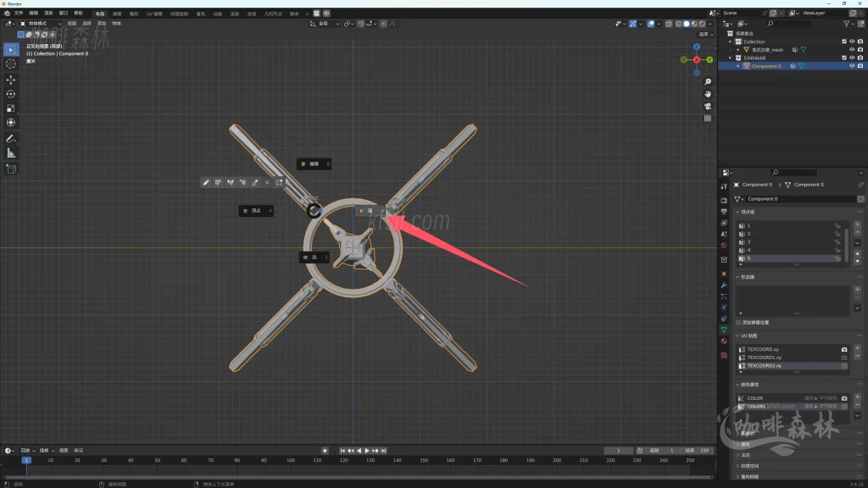
Task: Select the Move tool in the left toolbar
Action: pos(11,79)
